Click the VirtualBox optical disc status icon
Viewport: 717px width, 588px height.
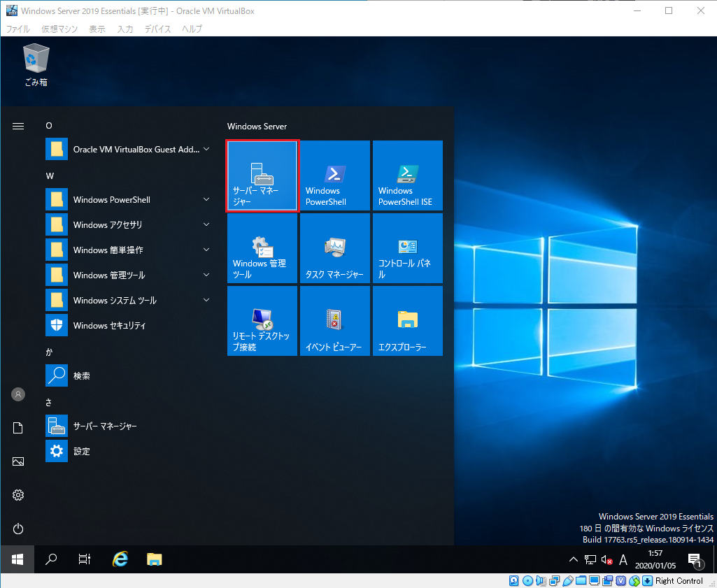tap(527, 581)
